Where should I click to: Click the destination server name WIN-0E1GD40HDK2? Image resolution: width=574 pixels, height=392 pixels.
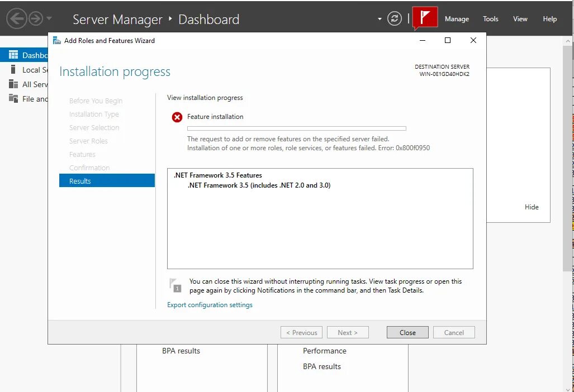pos(444,74)
